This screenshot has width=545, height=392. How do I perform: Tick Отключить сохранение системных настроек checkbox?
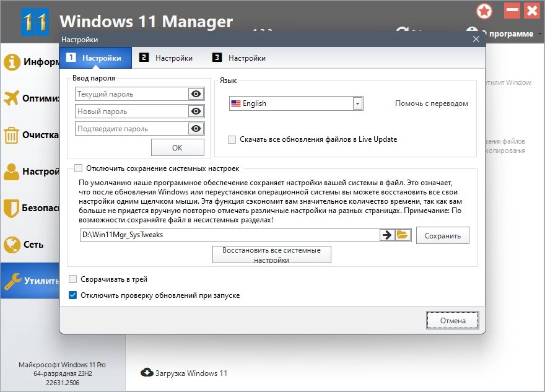click(78, 168)
